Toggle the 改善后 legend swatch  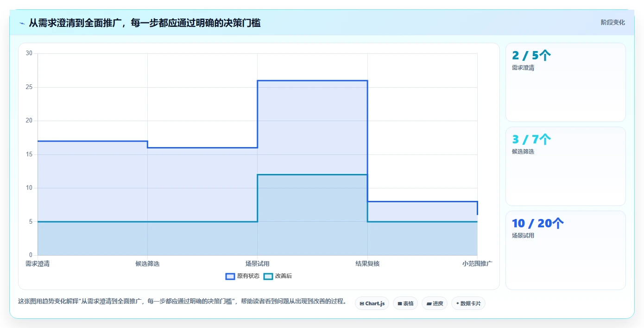pyautogui.click(x=268, y=276)
